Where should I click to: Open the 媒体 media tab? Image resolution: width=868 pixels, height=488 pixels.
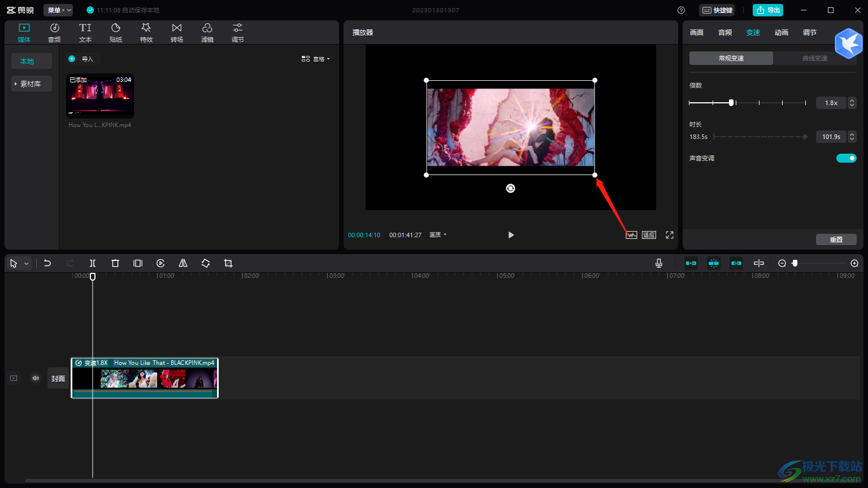tap(24, 33)
